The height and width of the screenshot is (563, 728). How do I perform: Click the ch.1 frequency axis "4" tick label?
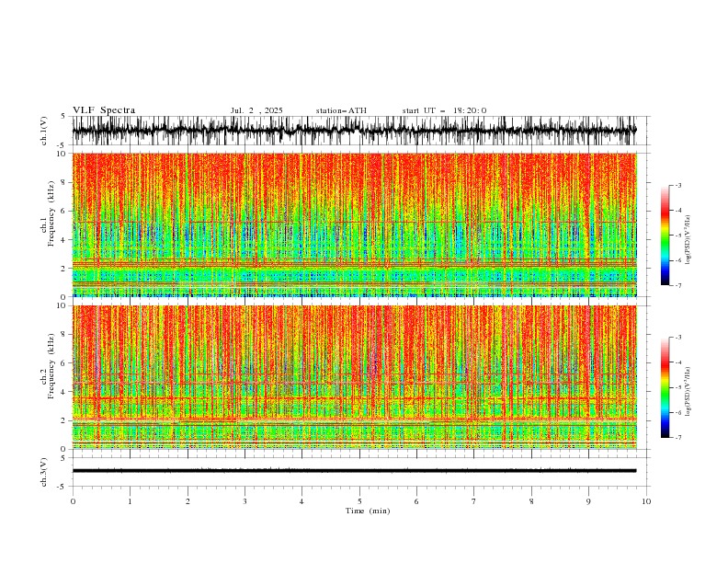pos(64,240)
